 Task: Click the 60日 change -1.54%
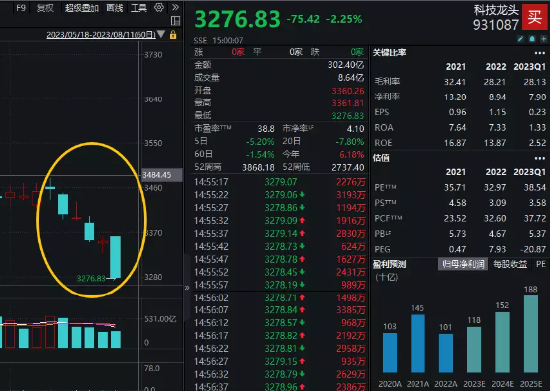point(260,155)
